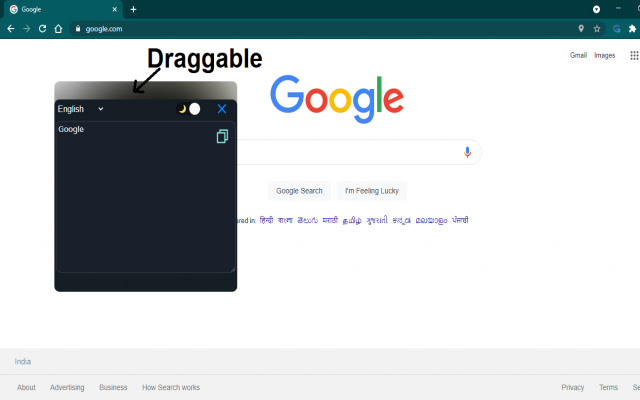
Task: Click the Google Search button
Action: 299,191
